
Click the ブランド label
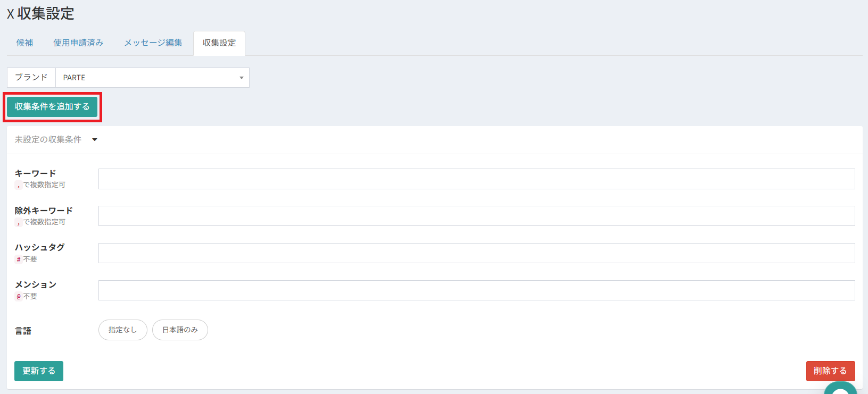(x=31, y=78)
